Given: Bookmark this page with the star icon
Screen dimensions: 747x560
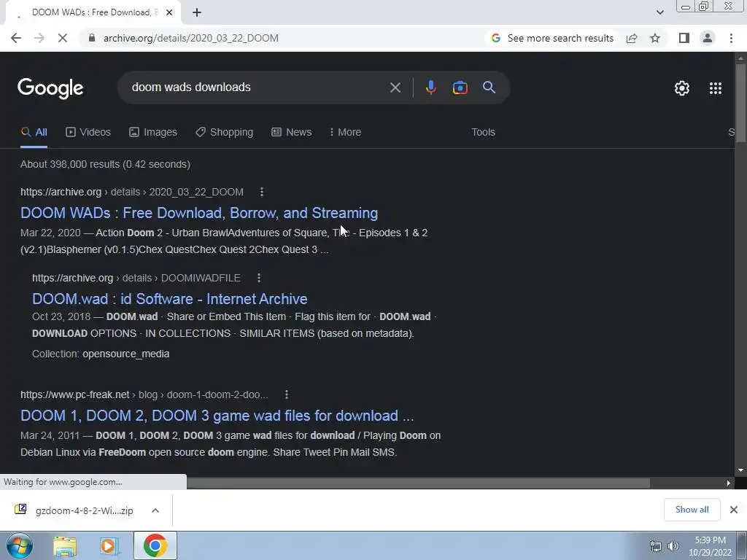Looking at the screenshot, I should point(655,38).
